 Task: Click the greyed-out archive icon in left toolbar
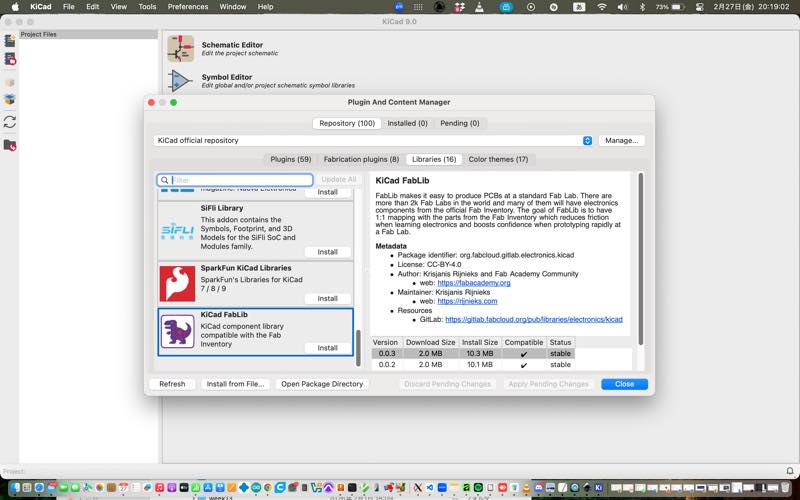pyautogui.click(x=10, y=83)
